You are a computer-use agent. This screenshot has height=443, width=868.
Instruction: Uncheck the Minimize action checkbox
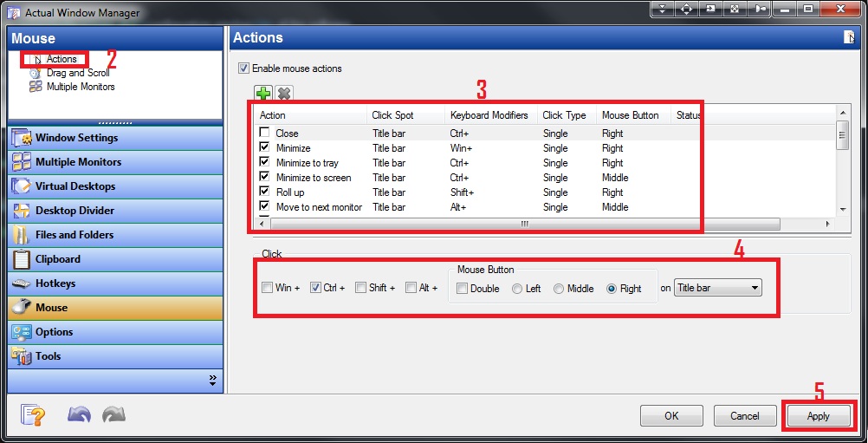[264, 147]
